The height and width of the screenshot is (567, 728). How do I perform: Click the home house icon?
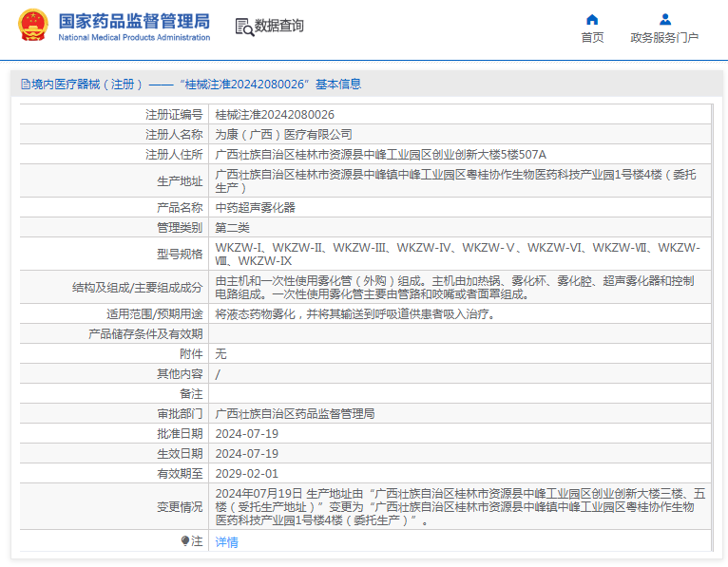click(x=592, y=20)
